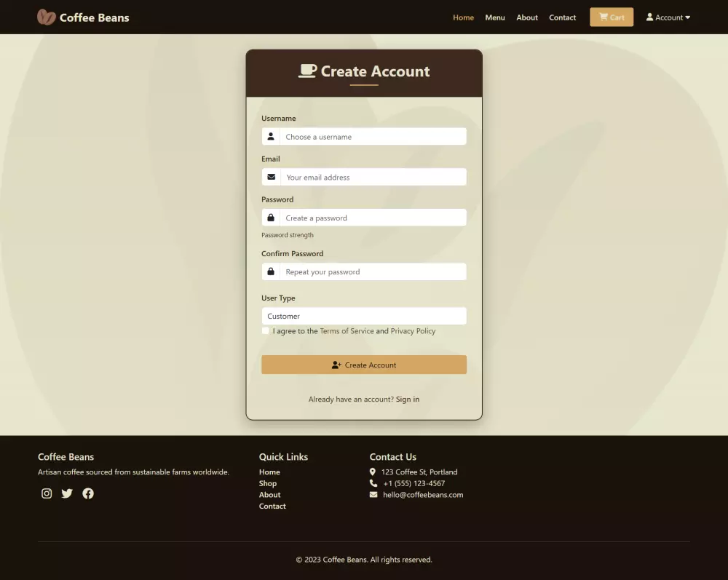This screenshot has width=728, height=580.
Task: Click the coffee mug icon in Create Account header
Action: (307, 71)
